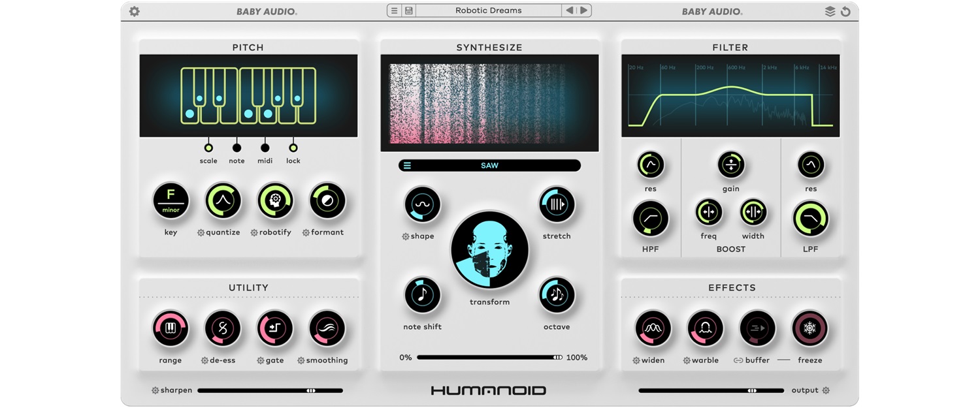Image resolution: width=980 pixels, height=408 pixels.
Task: Click the reset circular arrow icon
Action: 845,11
